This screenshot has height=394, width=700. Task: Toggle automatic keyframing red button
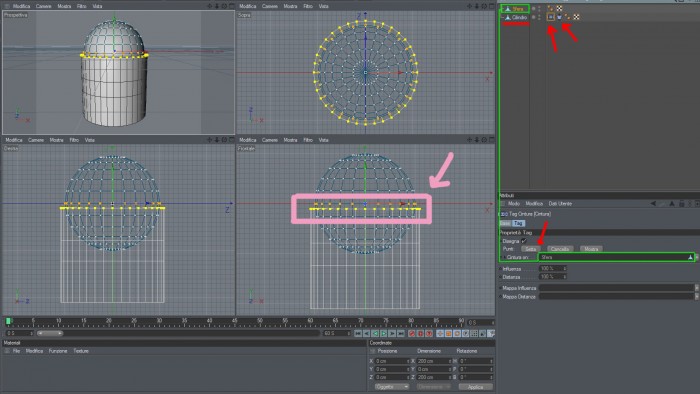(420, 333)
